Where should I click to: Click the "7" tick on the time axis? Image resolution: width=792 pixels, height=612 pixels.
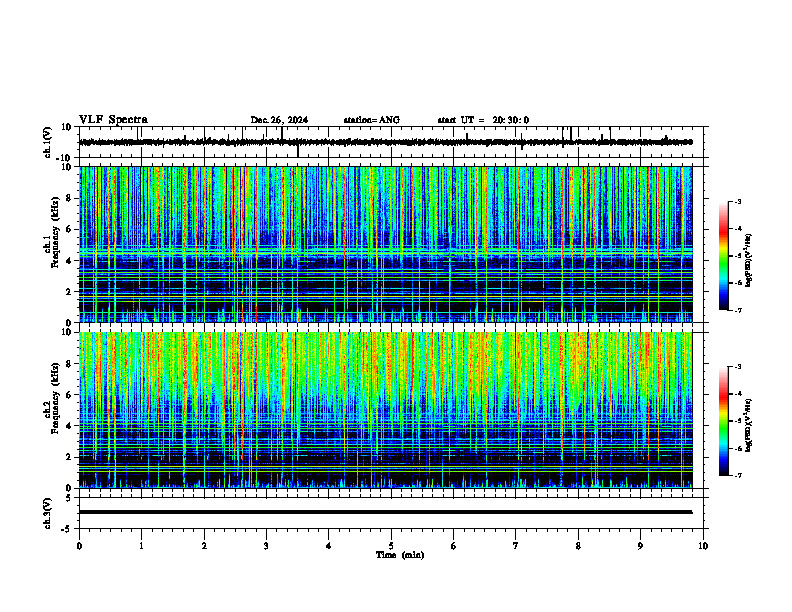pos(516,546)
